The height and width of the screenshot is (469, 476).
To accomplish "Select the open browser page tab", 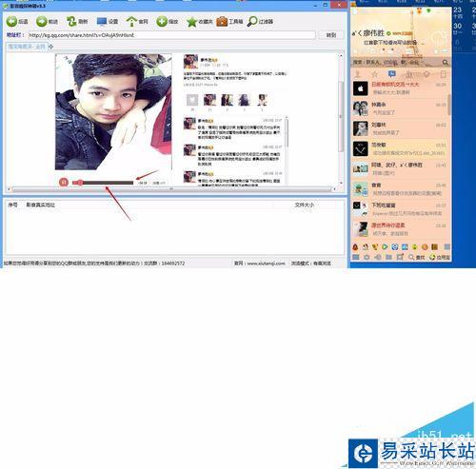I will click(27, 47).
